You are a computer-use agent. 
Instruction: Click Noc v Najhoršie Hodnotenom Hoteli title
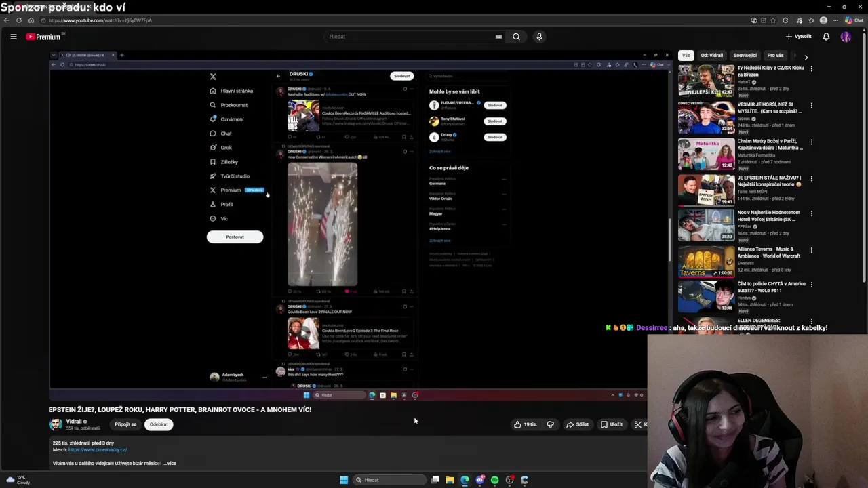(x=769, y=216)
